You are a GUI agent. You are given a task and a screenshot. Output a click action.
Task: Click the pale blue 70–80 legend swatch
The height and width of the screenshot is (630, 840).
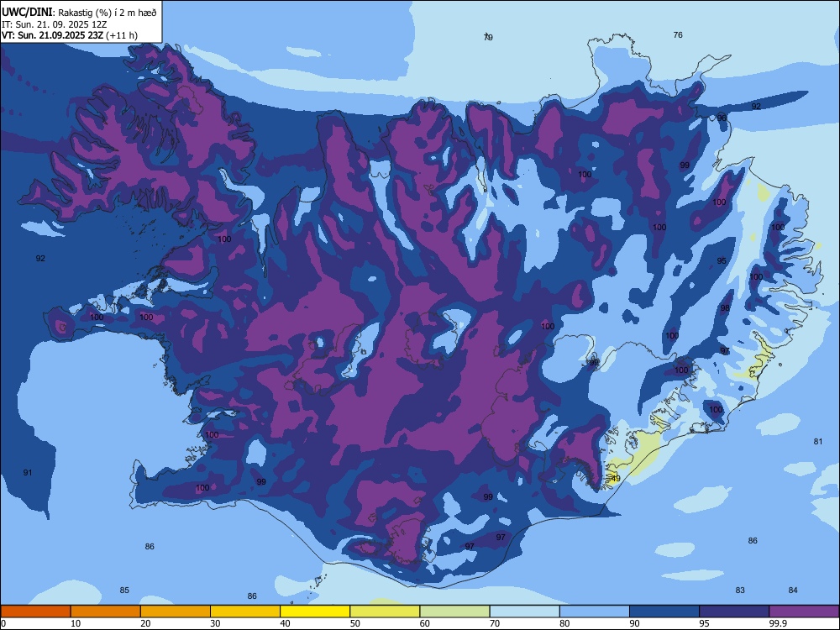[524, 612]
